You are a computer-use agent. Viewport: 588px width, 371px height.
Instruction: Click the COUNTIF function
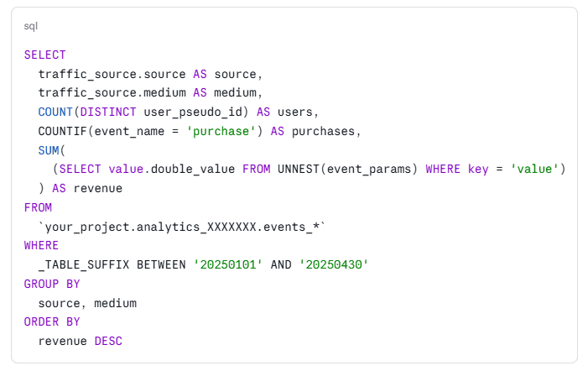(x=63, y=131)
